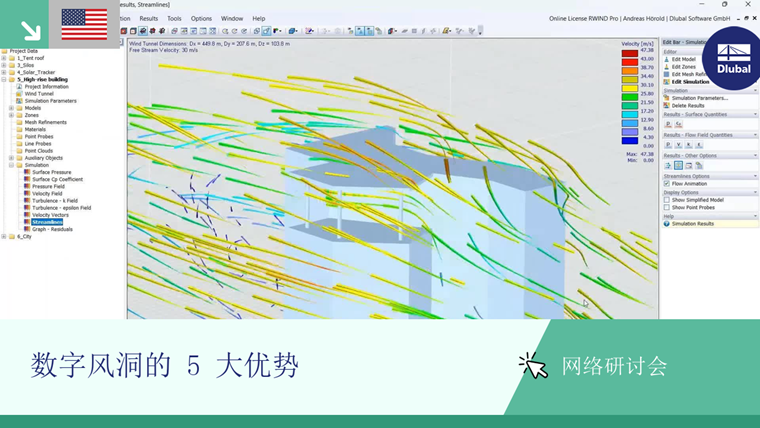Click Edit Mesh Refinements icon

tap(666, 74)
